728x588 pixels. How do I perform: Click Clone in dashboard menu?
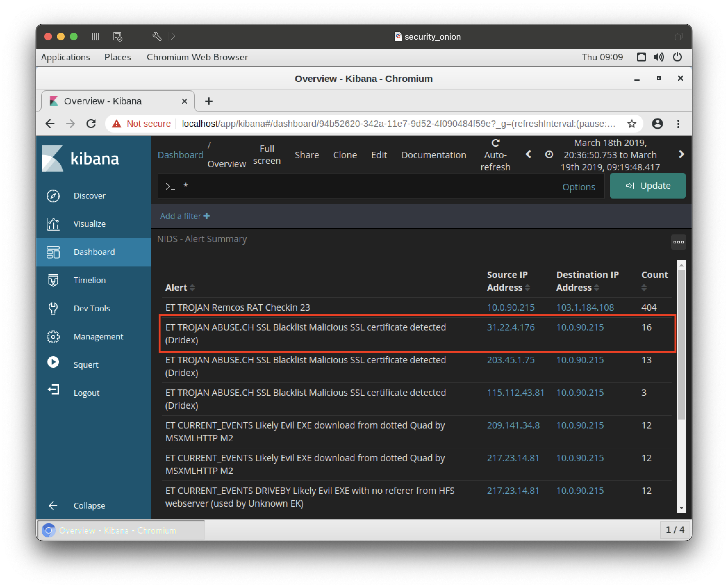[345, 155]
